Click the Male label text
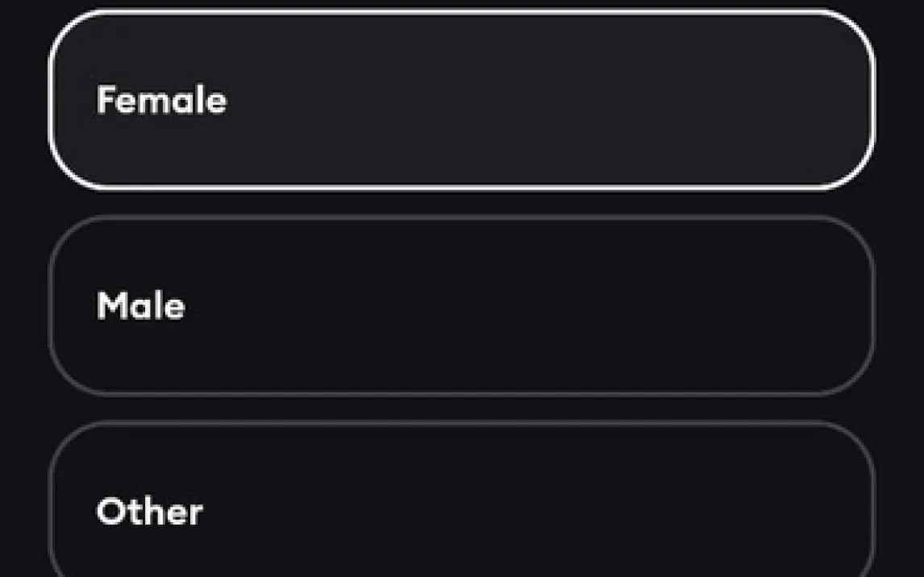The height and width of the screenshot is (577, 924). (x=140, y=306)
